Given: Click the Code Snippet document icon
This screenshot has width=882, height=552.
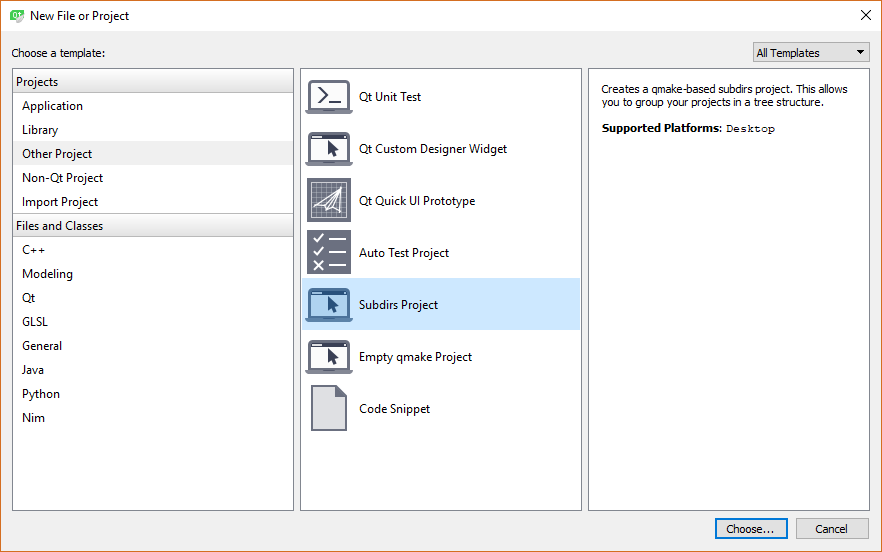Looking at the screenshot, I should (328, 409).
